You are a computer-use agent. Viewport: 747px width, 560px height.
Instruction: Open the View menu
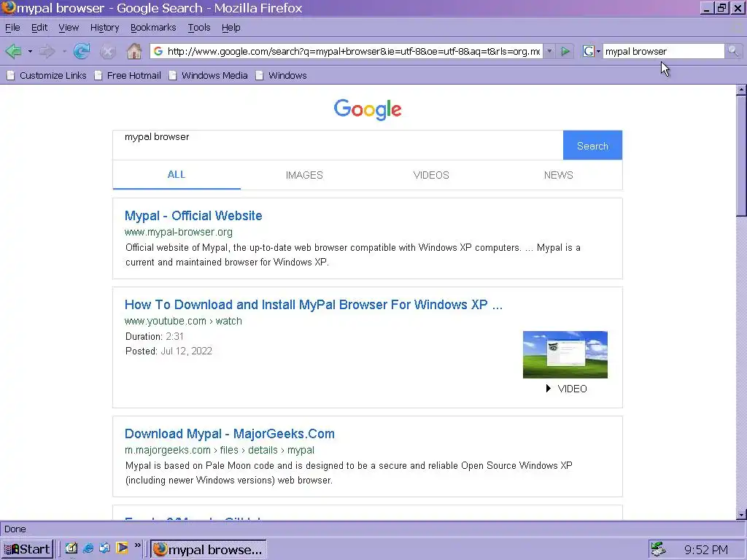coord(69,28)
